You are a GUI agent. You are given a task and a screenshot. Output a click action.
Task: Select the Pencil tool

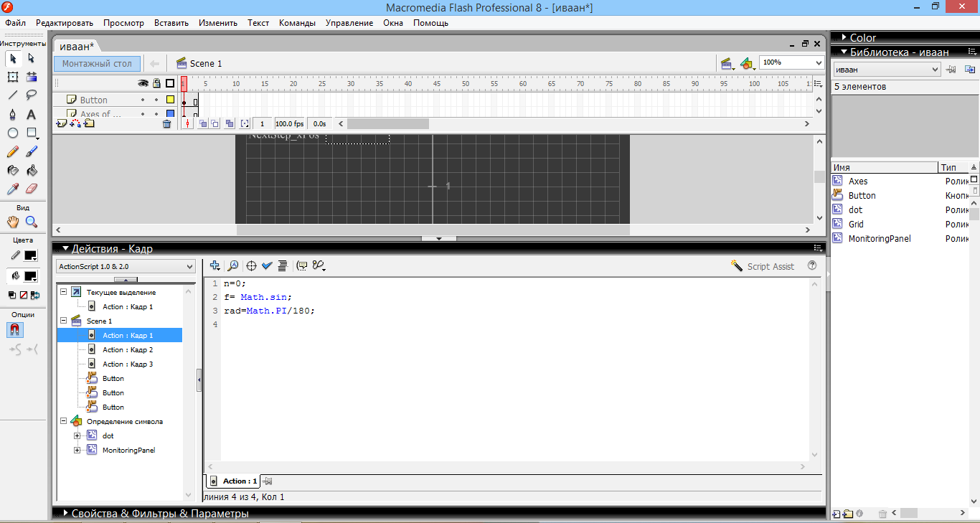(13, 151)
